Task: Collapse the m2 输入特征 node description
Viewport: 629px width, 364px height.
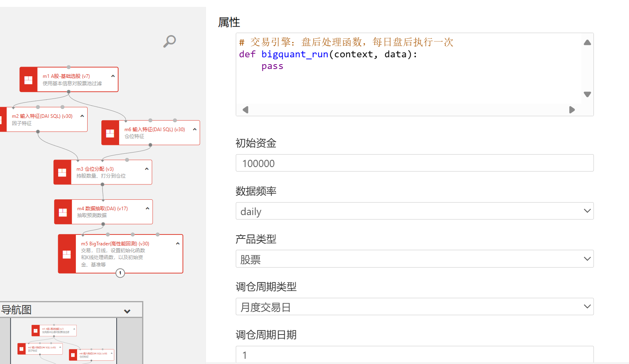Action: [x=82, y=116]
